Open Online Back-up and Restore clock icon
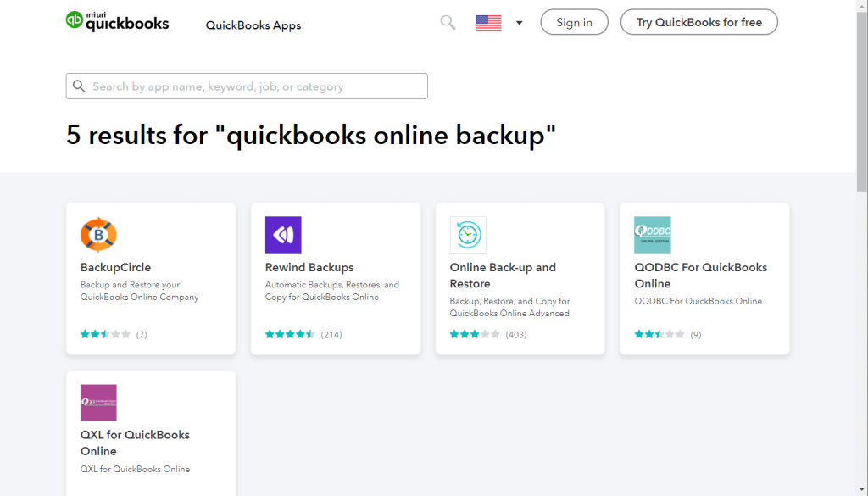This screenshot has width=868, height=496. 468,235
